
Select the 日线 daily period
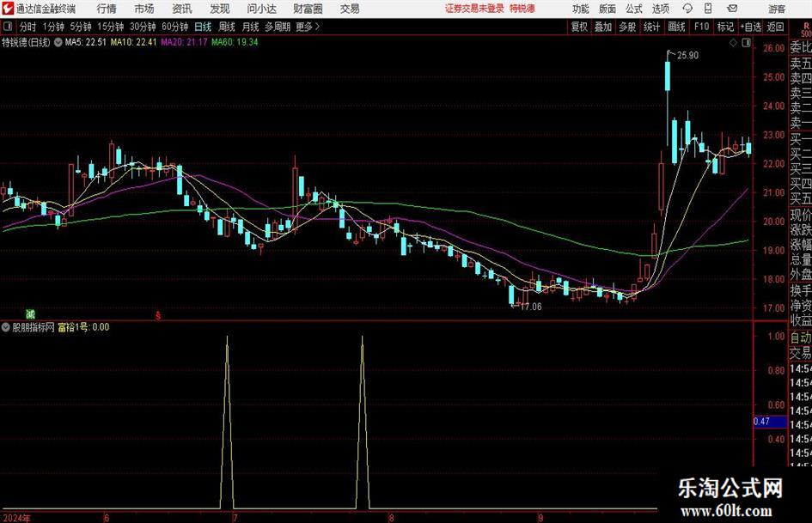click(203, 27)
